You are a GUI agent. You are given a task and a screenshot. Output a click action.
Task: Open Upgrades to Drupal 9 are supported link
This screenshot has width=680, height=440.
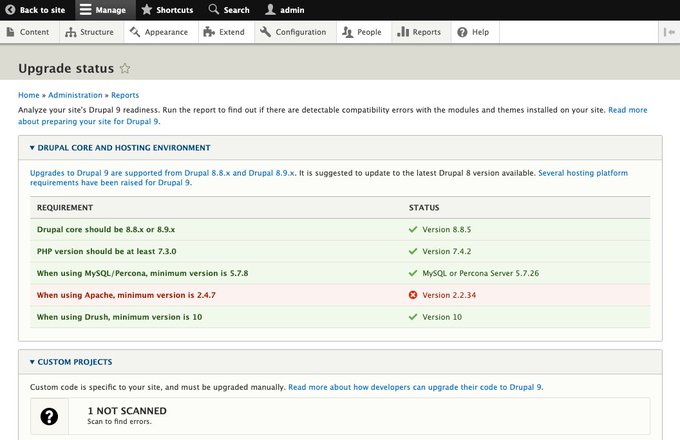coord(162,173)
